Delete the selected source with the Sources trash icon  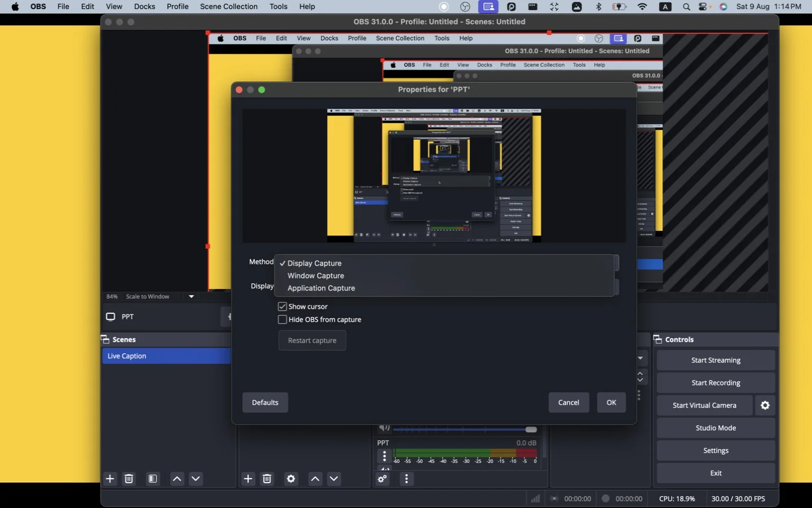(x=267, y=479)
